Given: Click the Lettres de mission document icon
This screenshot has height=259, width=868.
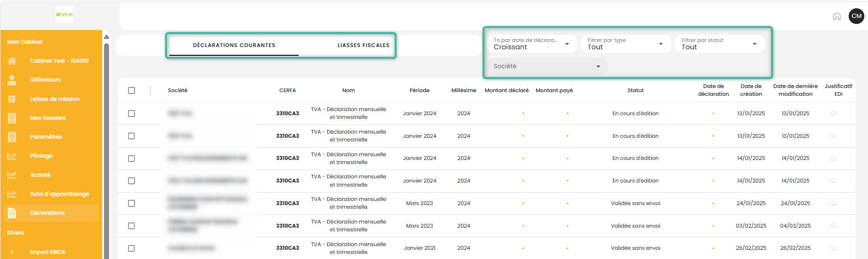Looking at the screenshot, I should [x=12, y=99].
